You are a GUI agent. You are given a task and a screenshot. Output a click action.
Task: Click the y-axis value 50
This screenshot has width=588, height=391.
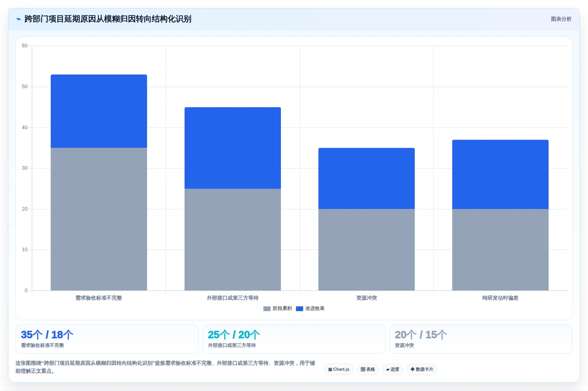pos(25,87)
